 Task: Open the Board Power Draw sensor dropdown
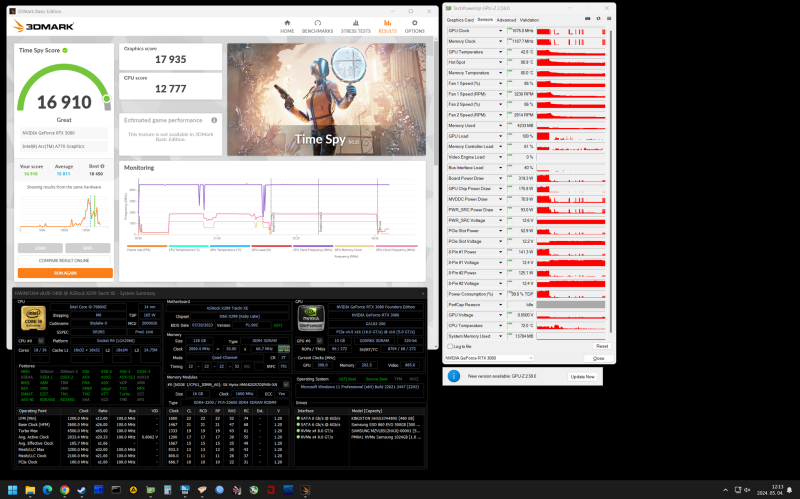pos(500,178)
